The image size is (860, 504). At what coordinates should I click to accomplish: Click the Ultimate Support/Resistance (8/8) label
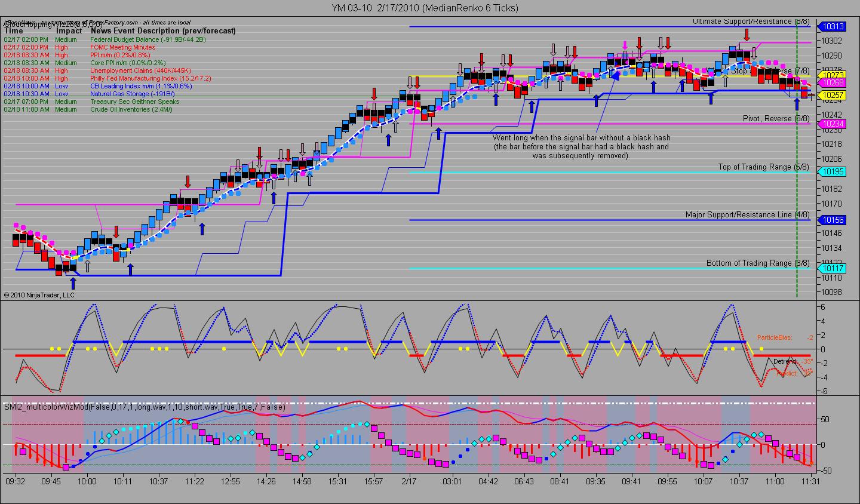point(751,21)
